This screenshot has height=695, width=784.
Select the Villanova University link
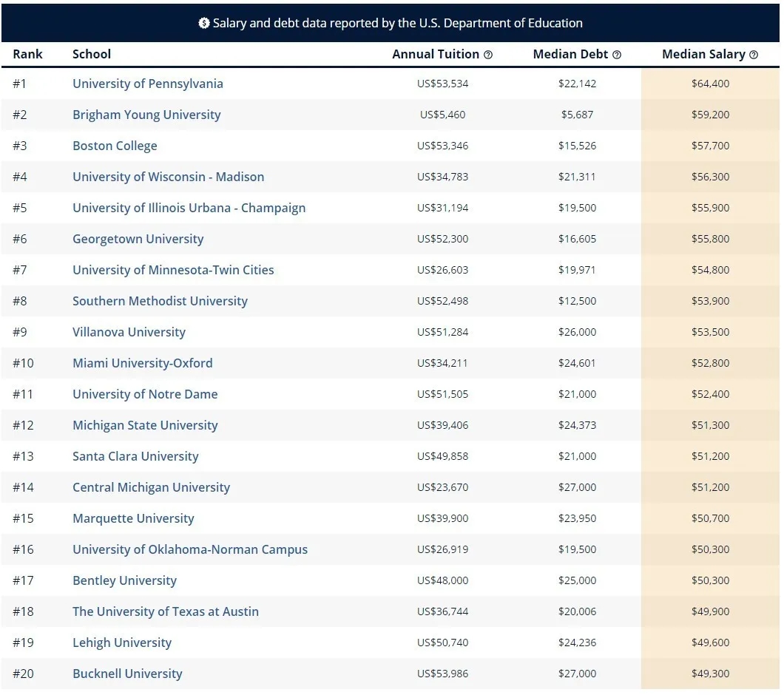129,332
